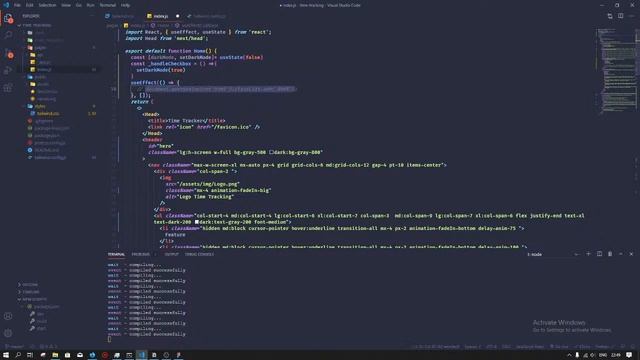
Task: Kill terminal with the trash icon
Action: 610,254
